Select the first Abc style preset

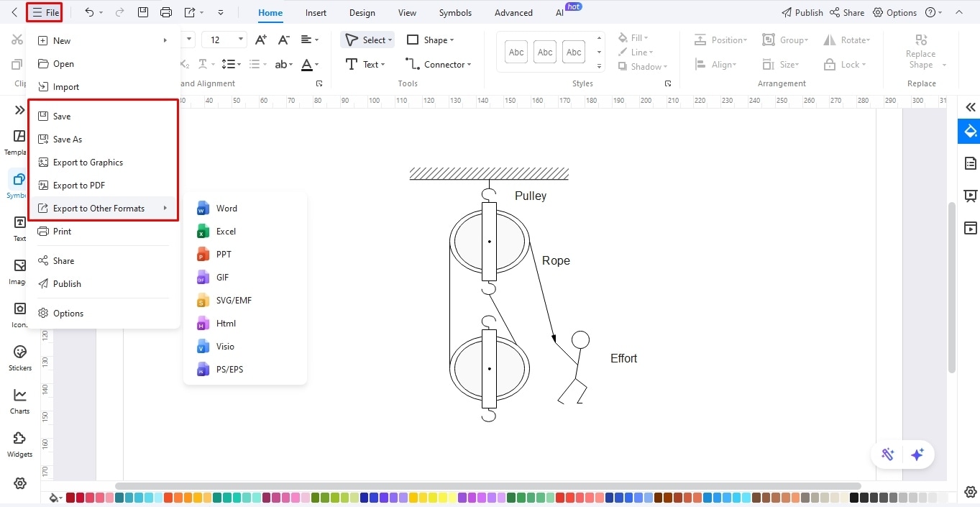[516, 52]
